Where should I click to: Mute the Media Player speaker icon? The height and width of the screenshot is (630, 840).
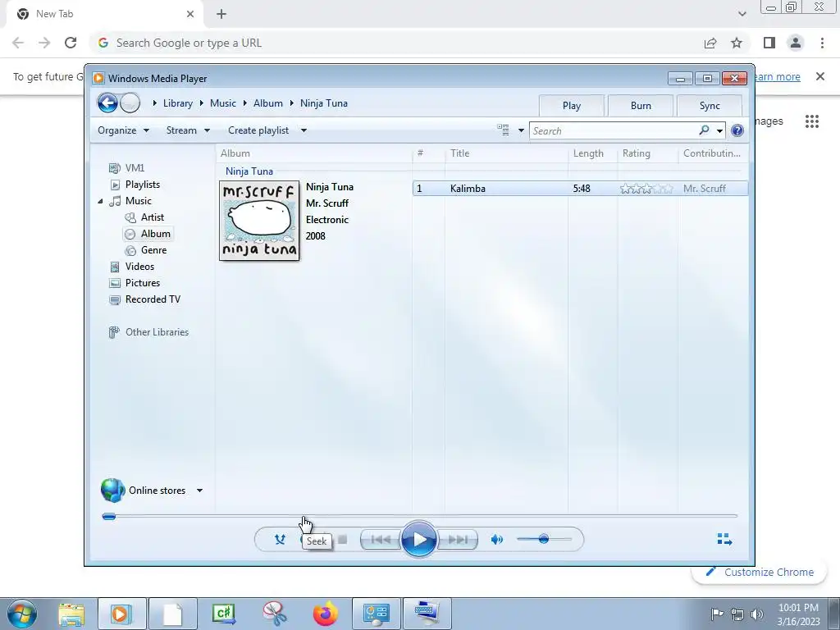coord(496,540)
